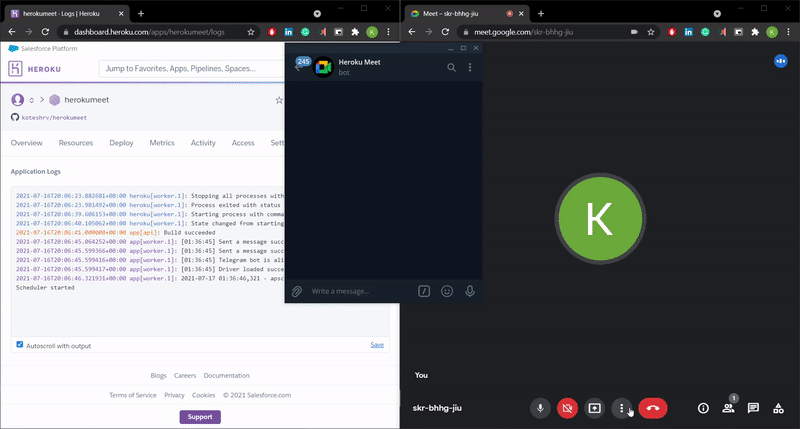Go back in Heroku browser window
Image resolution: width=800 pixels, height=429 pixels.
(12, 32)
